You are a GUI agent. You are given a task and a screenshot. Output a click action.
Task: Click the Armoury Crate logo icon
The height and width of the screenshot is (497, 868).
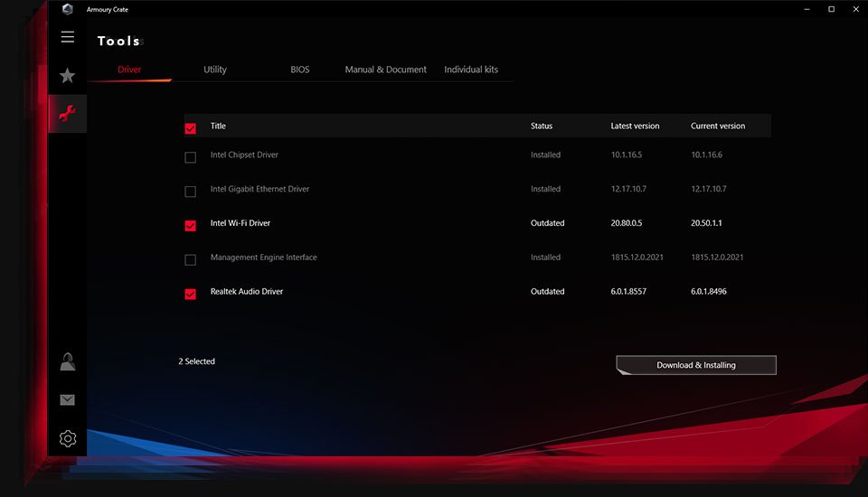67,9
